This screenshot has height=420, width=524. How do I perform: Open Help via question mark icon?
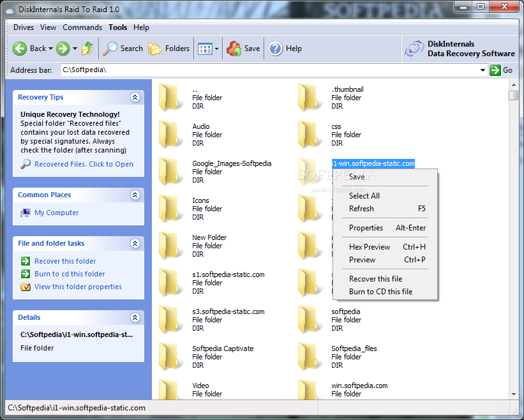[275, 49]
